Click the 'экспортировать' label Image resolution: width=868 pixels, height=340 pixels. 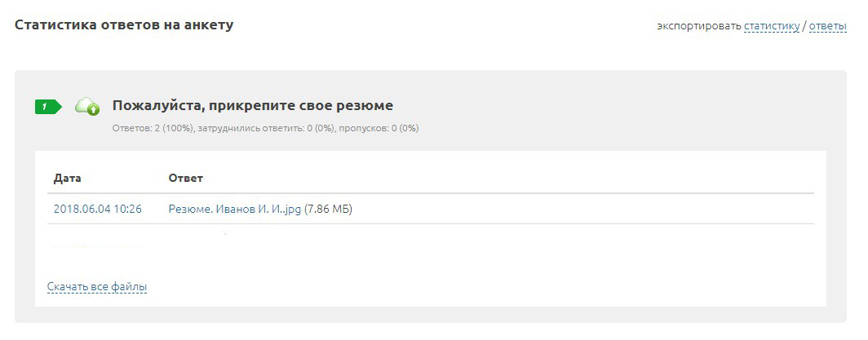coord(699,26)
